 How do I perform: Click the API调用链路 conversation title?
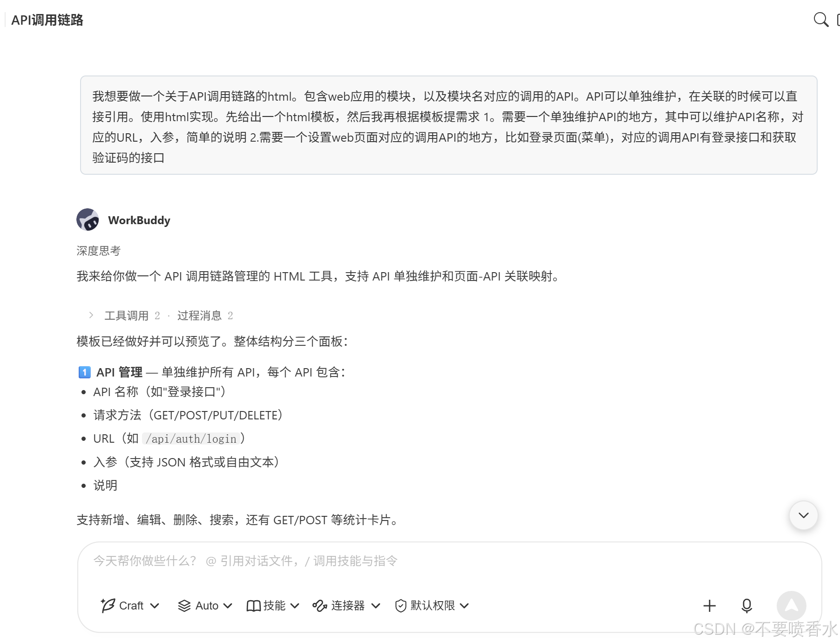(x=47, y=20)
